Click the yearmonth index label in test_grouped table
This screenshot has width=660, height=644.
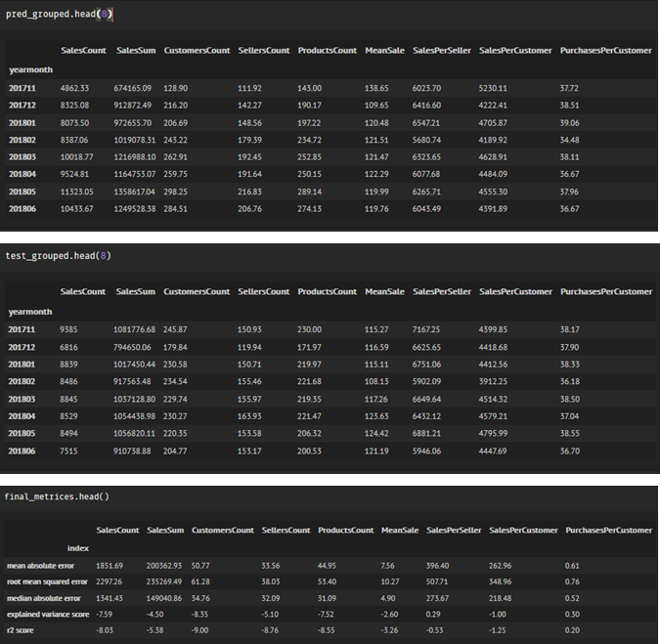tap(30, 312)
